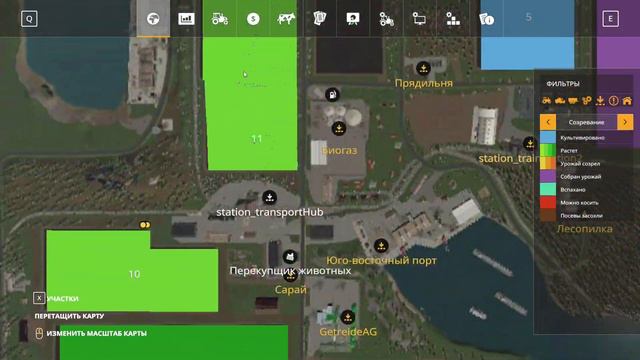Click the Фильтры panel heading
The image size is (640, 360).
click(x=563, y=84)
